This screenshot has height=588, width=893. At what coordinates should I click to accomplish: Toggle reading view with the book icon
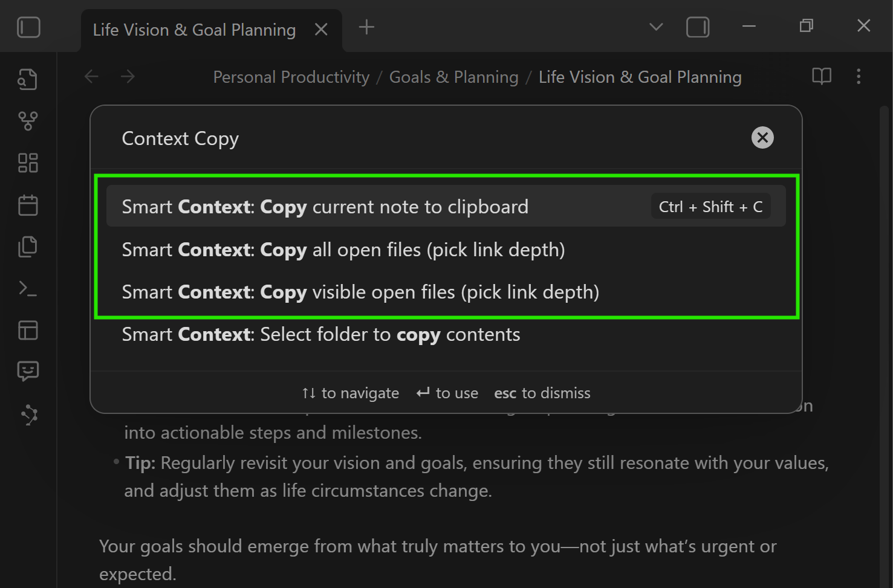click(x=821, y=76)
